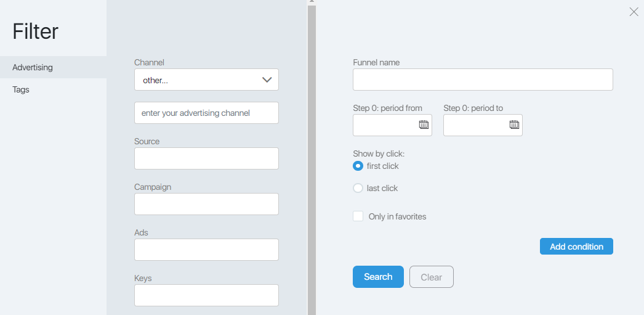This screenshot has width=644, height=315.
Task: Focus the Keys input field
Action: pos(206,295)
